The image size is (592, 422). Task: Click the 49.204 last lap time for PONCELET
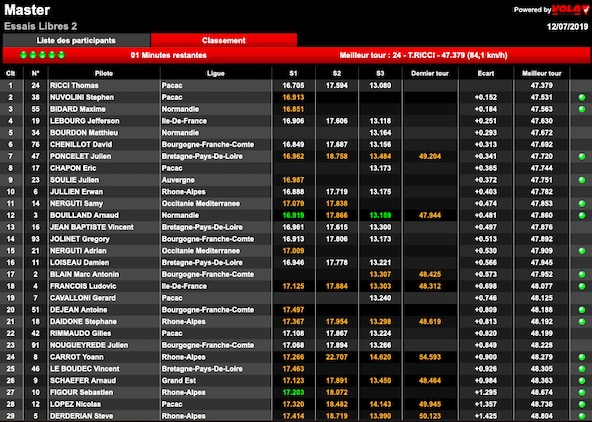point(430,156)
